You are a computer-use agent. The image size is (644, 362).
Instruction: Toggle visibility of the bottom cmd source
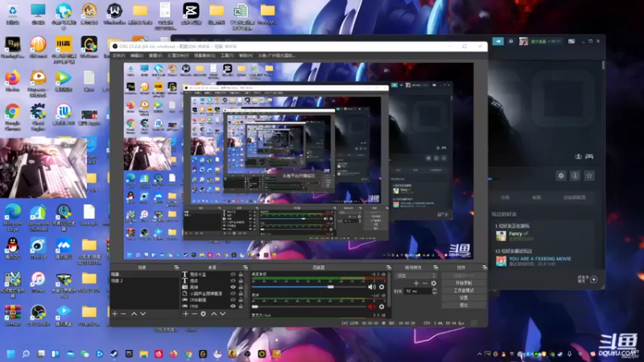coord(233,306)
